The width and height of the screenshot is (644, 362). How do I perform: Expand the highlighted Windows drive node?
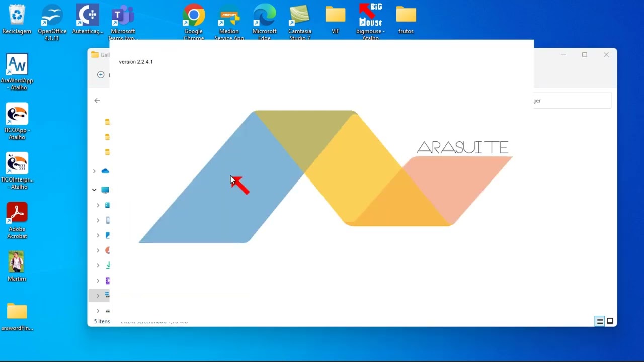click(98, 296)
